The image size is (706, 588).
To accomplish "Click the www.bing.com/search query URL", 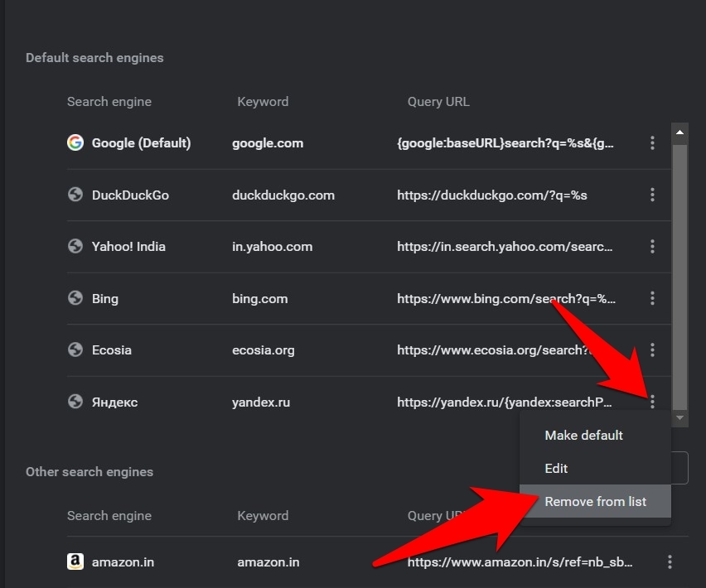I will point(506,299).
